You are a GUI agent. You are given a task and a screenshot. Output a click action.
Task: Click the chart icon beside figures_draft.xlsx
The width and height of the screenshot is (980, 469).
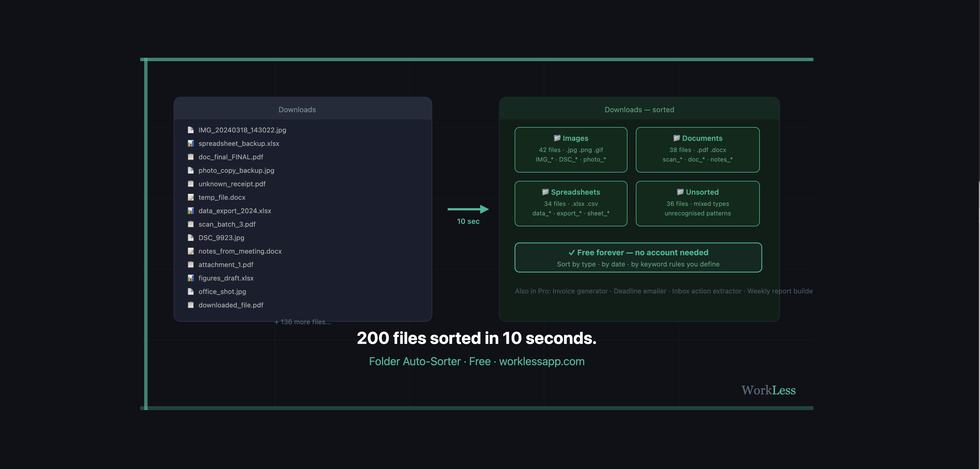coord(191,278)
